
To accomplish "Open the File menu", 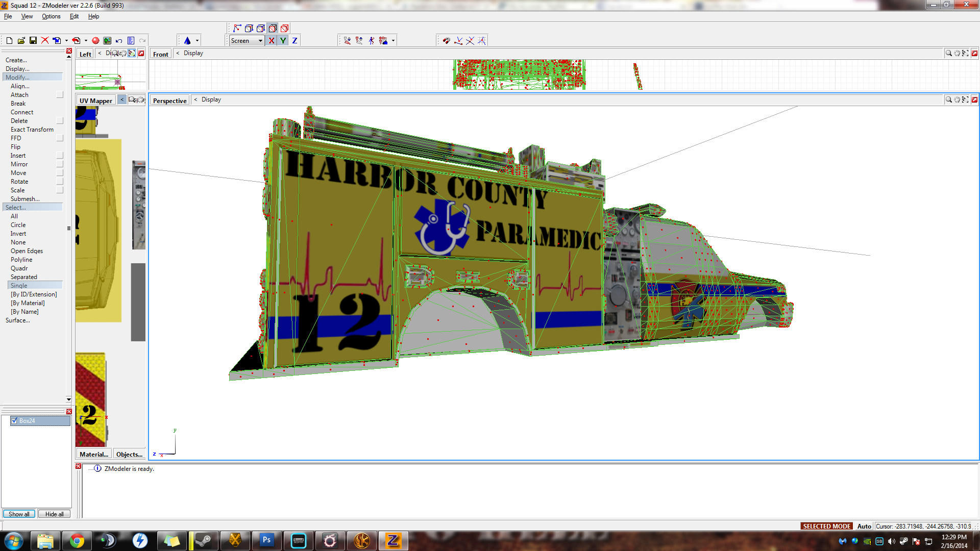I will [x=8, y=16].
